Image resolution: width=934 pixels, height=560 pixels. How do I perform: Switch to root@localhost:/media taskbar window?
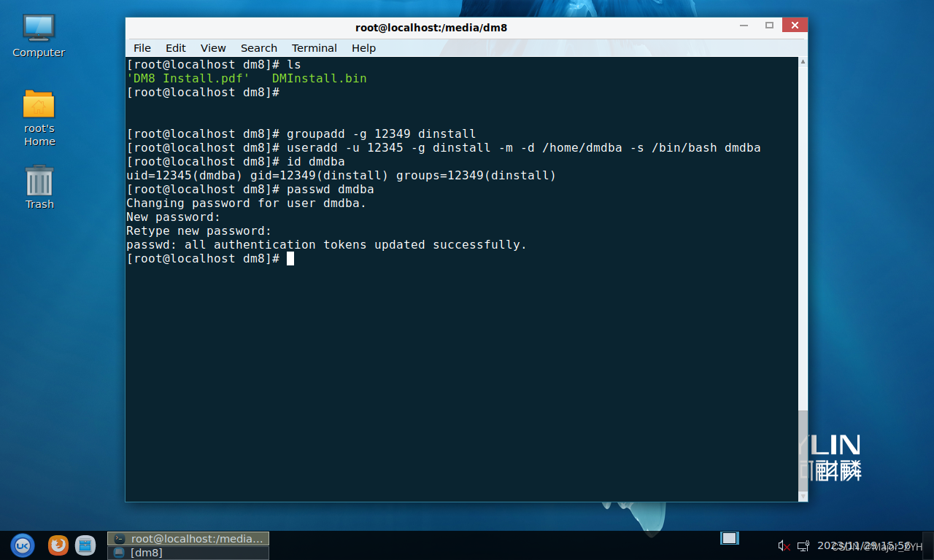[x=188, y=539]
